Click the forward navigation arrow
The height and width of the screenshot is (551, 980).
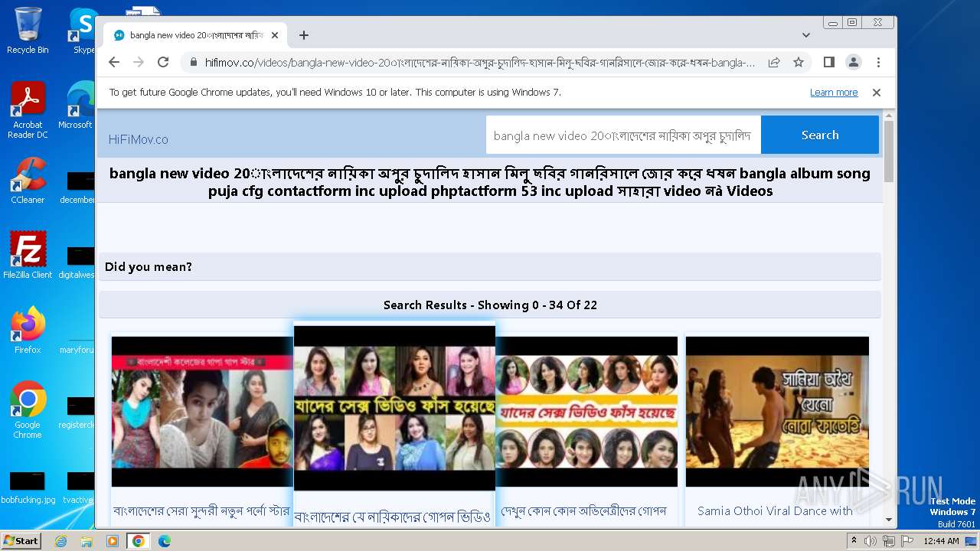[139, 62]
